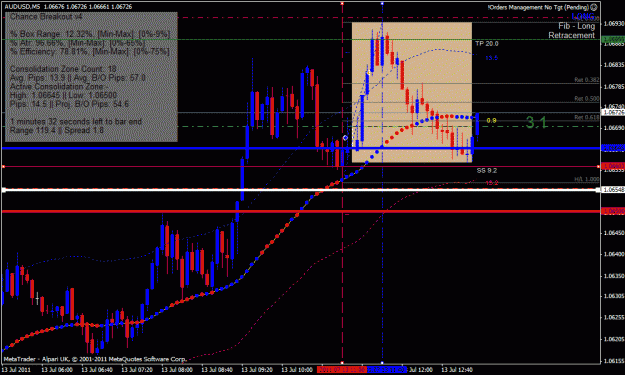Select the thick red horizontal price line
This screenshot has width=625, height=375.
point(301,211)
